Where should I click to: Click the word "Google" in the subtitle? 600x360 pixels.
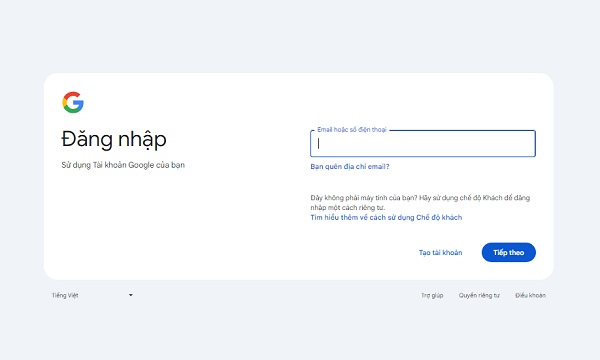click(141, 165)
